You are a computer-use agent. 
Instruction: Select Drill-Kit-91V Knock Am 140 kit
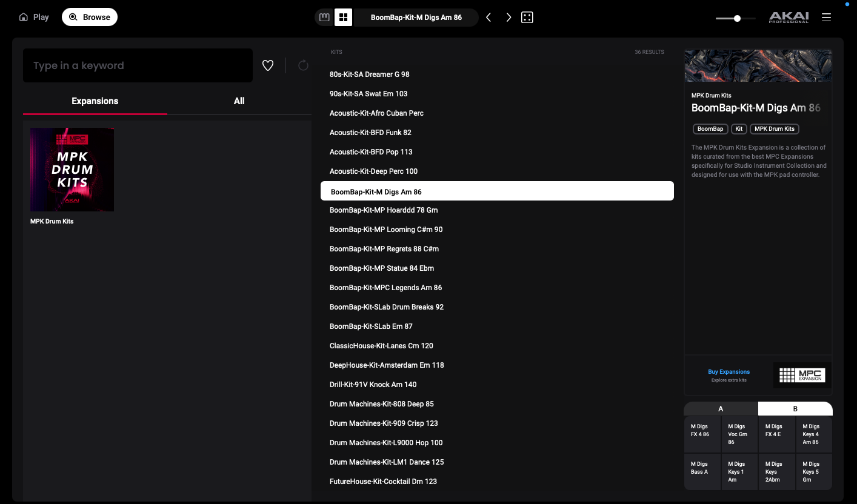click(373, 385)
